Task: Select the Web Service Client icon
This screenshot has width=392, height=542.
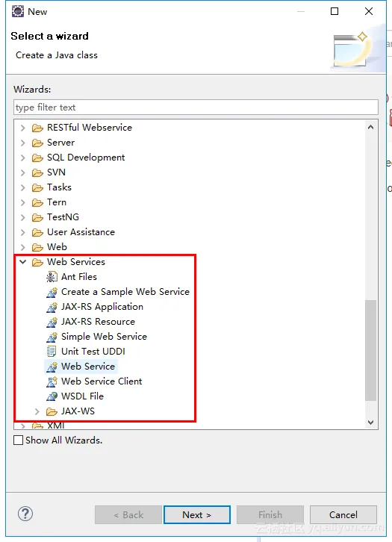Action: tap(52, 381)
